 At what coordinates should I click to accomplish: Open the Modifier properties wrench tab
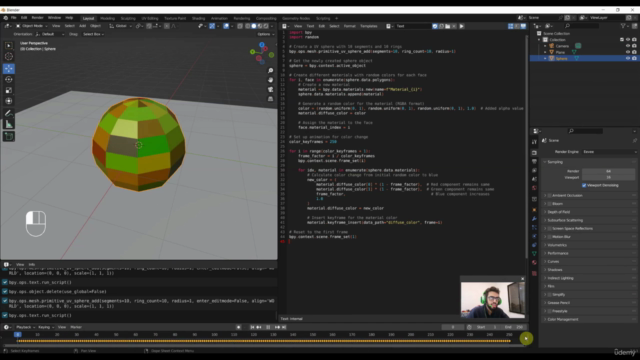click(x=534, y=219)
